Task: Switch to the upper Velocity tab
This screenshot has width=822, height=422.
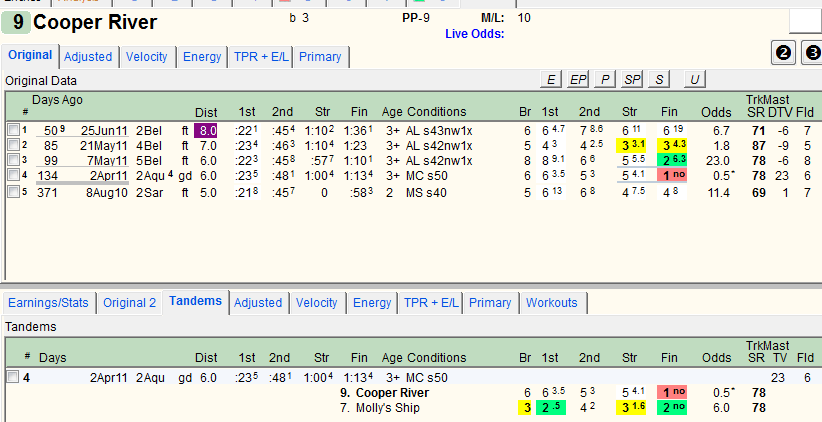Action: (146, 57)
